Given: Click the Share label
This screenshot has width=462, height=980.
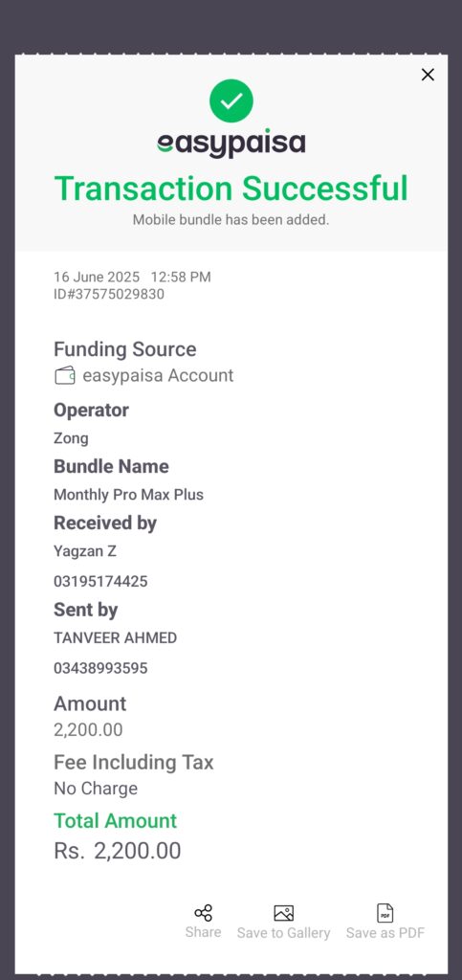Looking at the screenshot, I should click(x=203, y=932).
